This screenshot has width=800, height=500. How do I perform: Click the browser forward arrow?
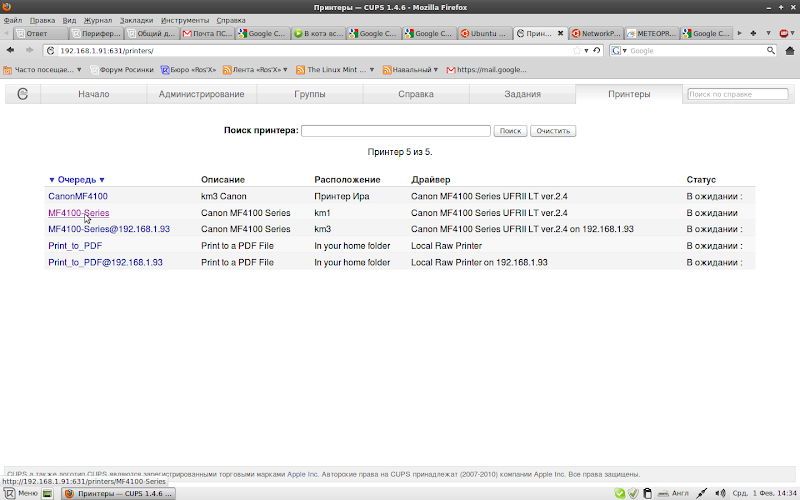coord(29,51)
